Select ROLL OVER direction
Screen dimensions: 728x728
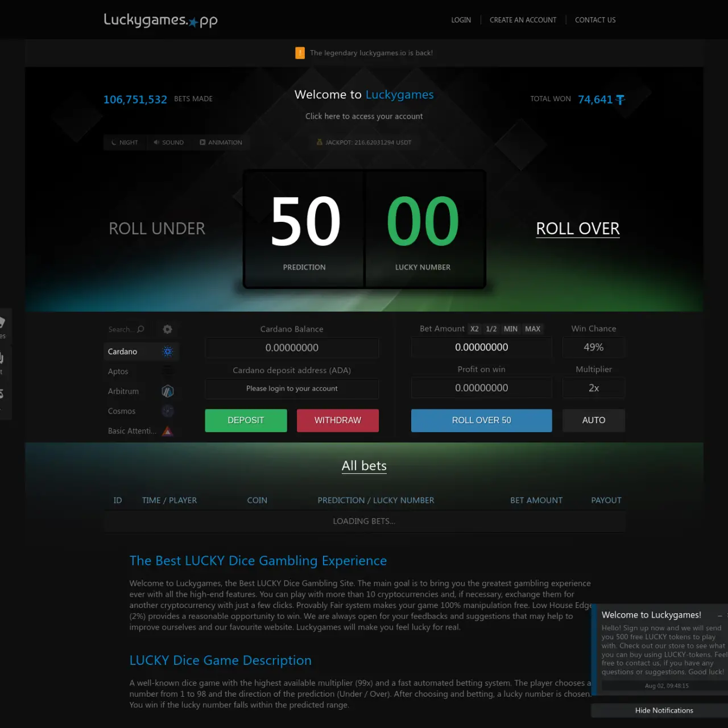point(578,229)
